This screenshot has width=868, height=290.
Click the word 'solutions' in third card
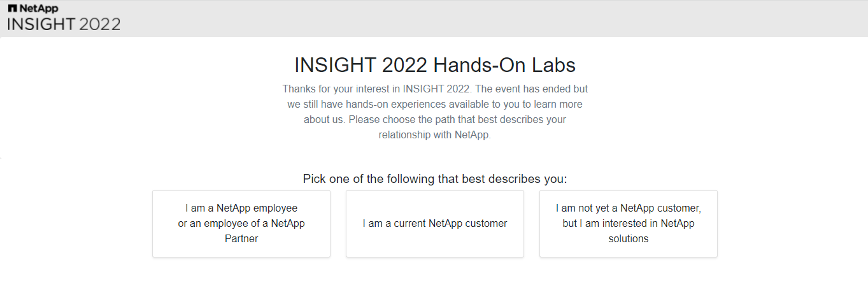(x=629, y=239)
